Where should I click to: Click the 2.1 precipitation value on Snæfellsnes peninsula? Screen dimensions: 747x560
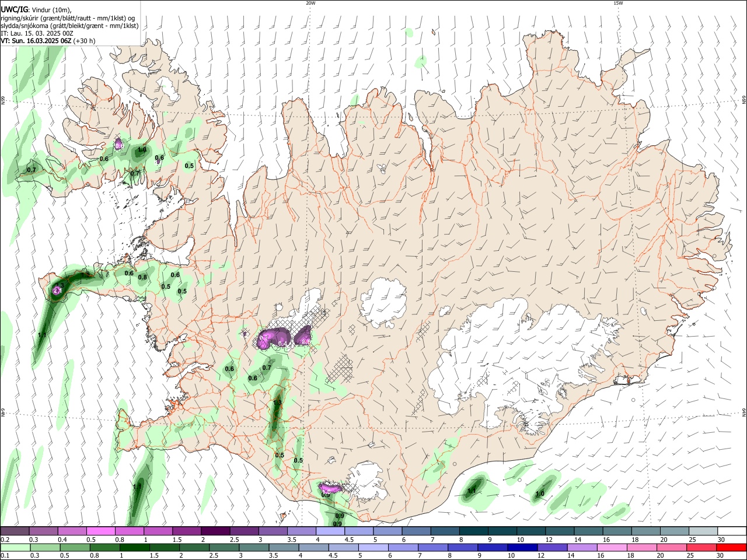pos(57,290)
